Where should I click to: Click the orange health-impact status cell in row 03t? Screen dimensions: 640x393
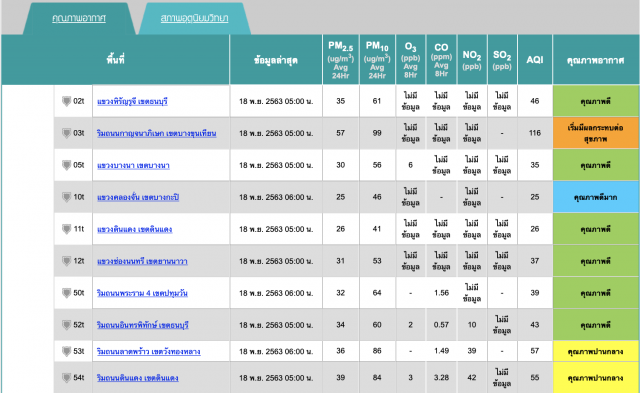coord(596,133)
